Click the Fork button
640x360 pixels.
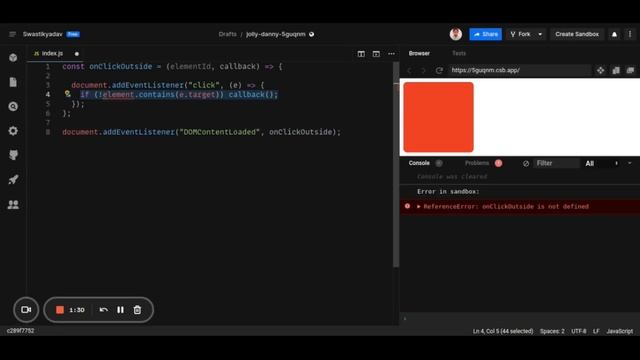[x=520, y=34]
